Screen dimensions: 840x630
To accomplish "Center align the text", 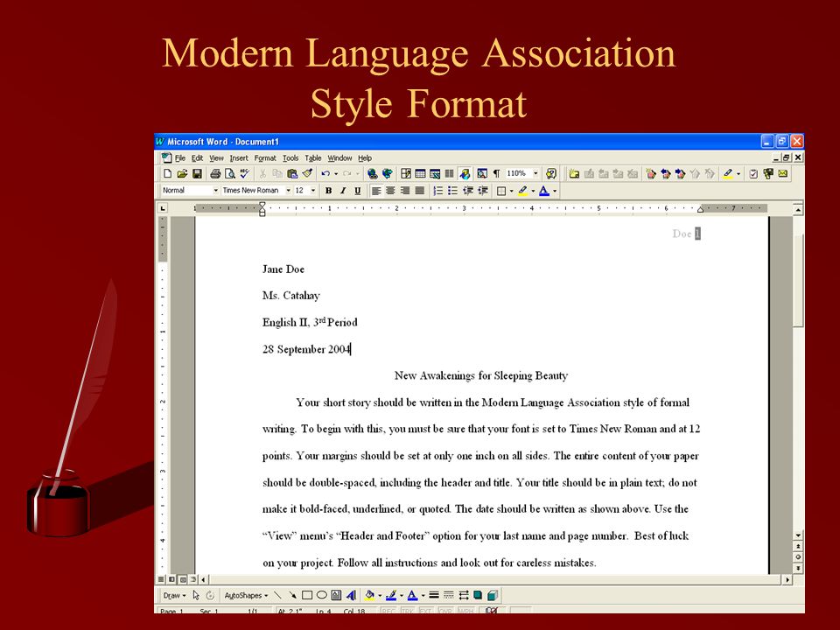I will [x=390, y=191].
